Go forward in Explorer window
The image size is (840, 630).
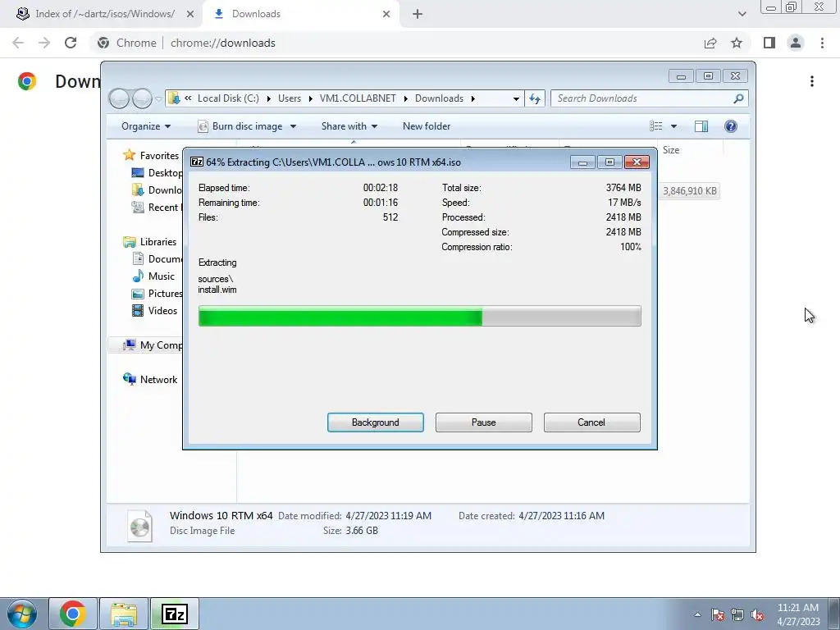(142, 98)
